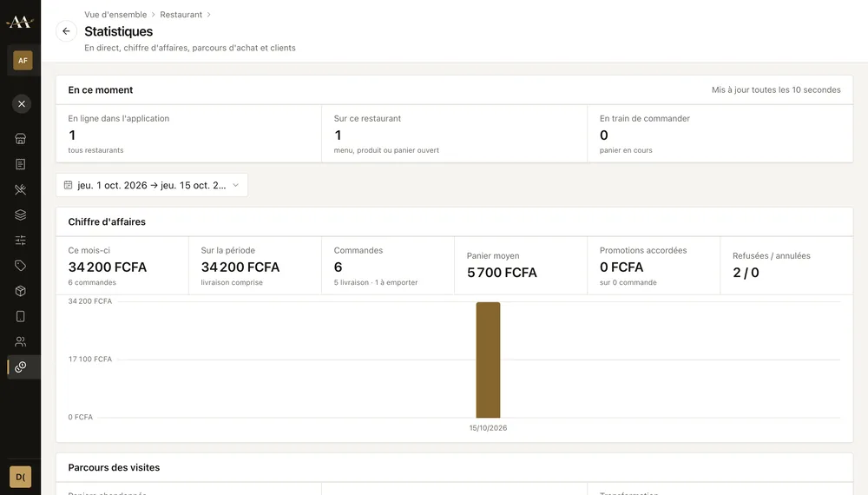Click 'Panier moyen' 5 700 FCFA card
868x495 pixels.
click(521, 266)
